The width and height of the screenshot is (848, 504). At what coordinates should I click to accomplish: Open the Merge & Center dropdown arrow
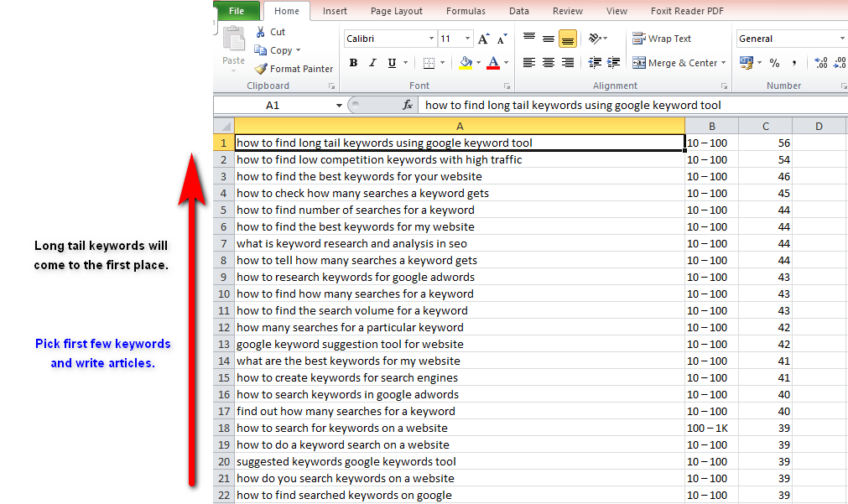724,63
